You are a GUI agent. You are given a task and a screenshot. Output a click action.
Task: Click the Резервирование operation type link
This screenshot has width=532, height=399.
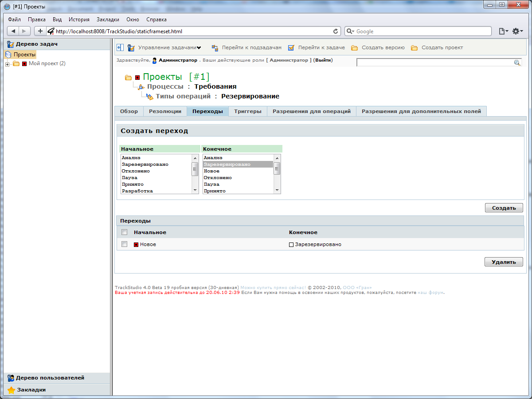click(250, 96)
